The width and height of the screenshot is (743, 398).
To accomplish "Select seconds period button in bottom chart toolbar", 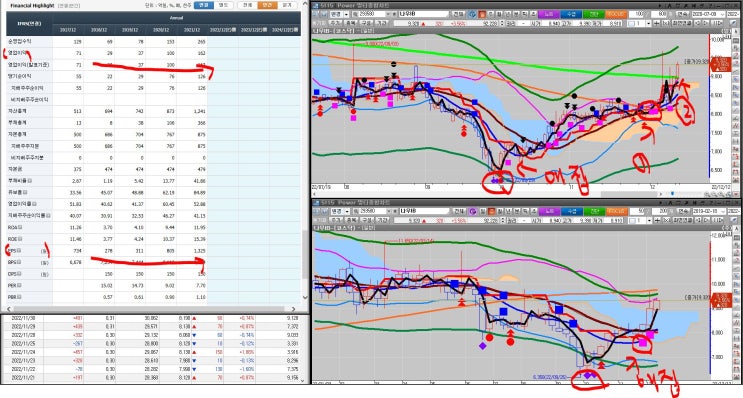I will (x=534, y=211).
